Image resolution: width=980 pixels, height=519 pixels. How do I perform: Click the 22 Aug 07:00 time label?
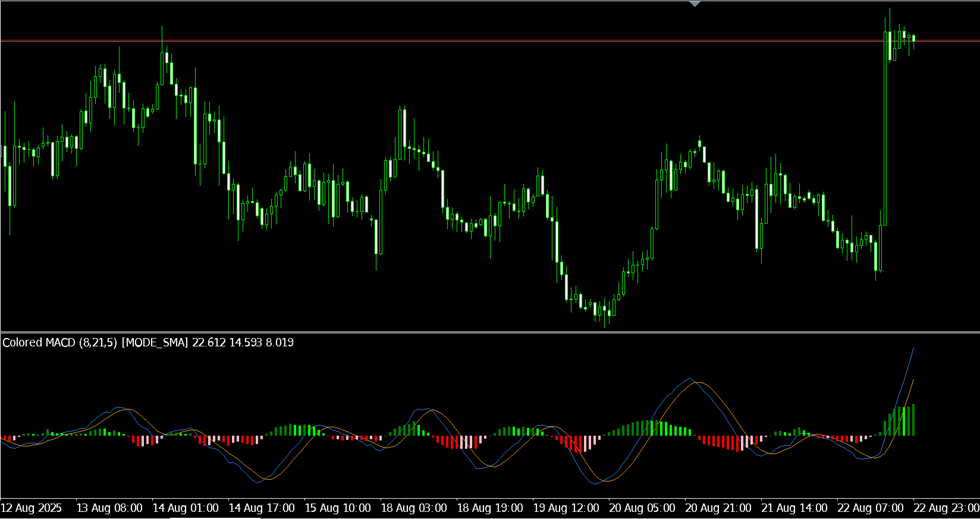[x=871, y=508]
